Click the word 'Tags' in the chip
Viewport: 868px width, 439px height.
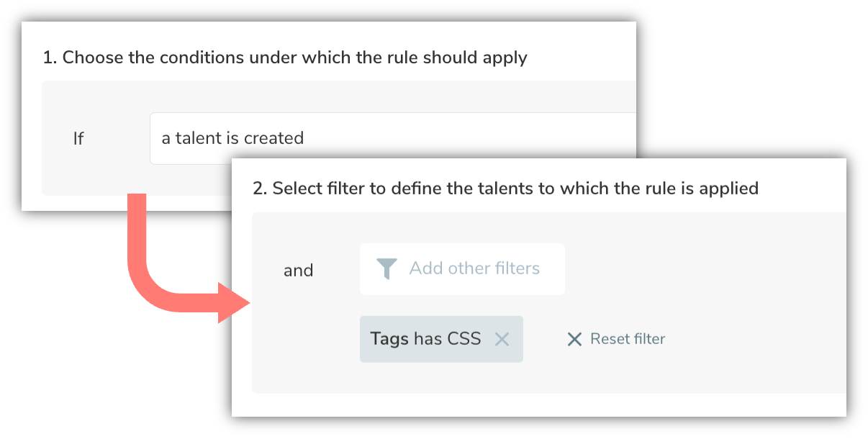point(389,339)
